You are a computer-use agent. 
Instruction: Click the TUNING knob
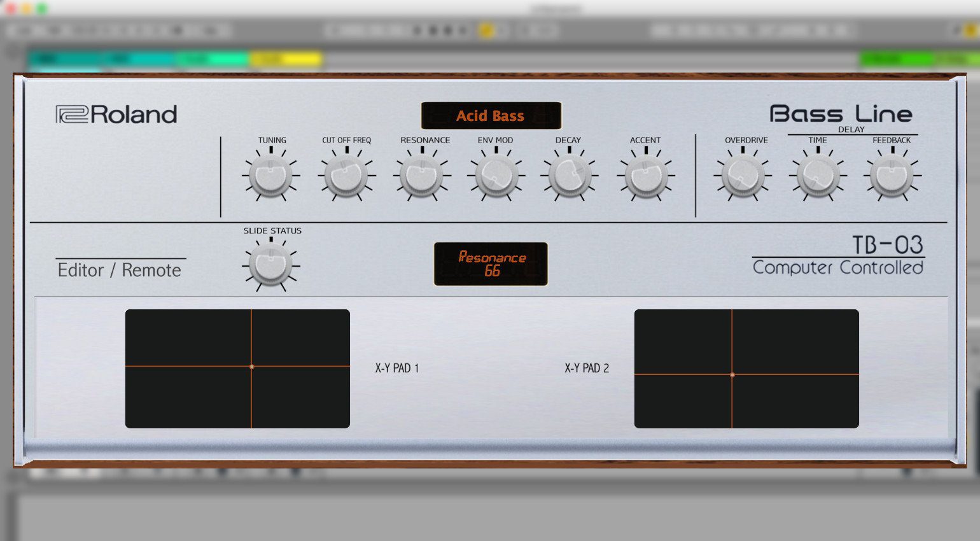tap(271, 175)
